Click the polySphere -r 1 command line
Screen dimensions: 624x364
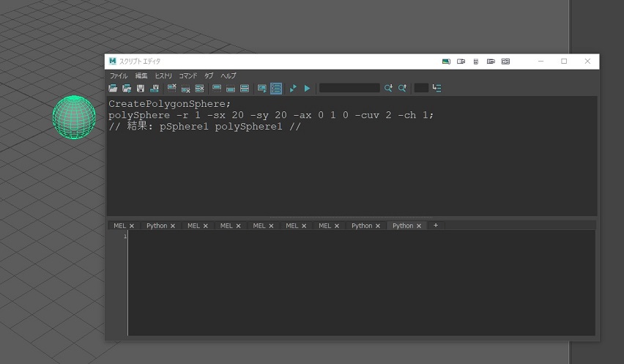[x=271, y=116]
